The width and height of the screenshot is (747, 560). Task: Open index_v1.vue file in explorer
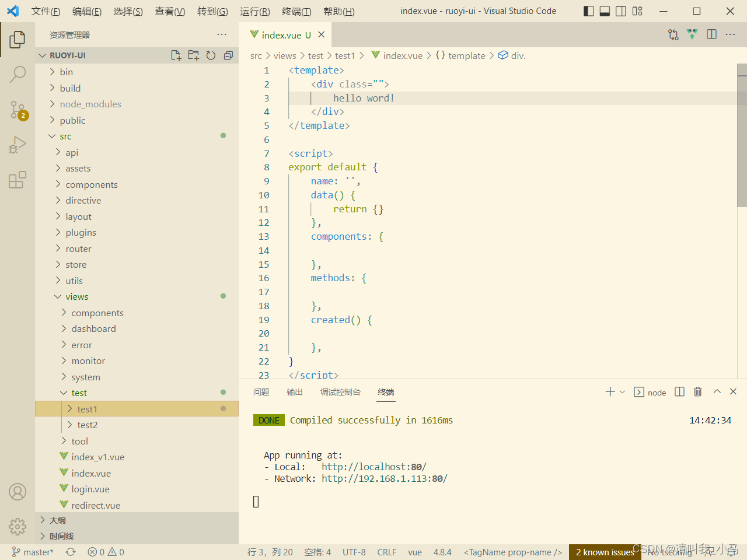click(137, 457)
